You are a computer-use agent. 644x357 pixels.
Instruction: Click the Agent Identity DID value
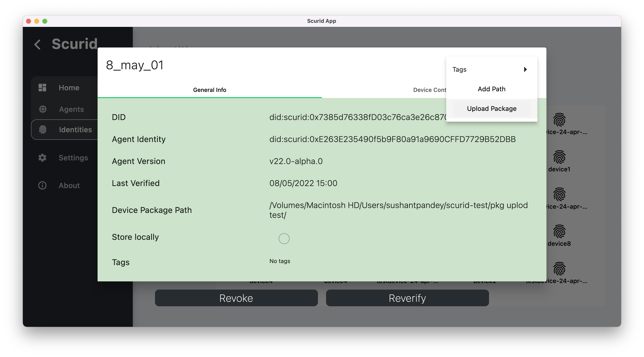pos(392,139)
